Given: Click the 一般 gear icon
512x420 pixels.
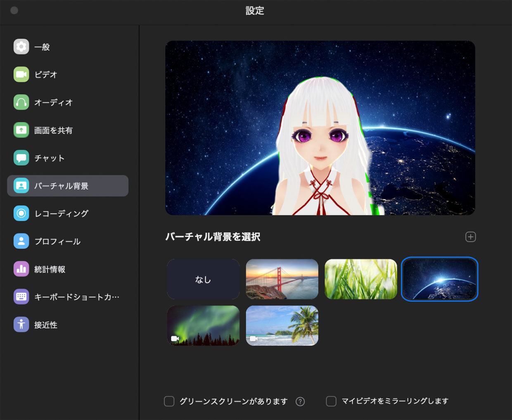Looking at the screenshot, I should pos(21,47).
